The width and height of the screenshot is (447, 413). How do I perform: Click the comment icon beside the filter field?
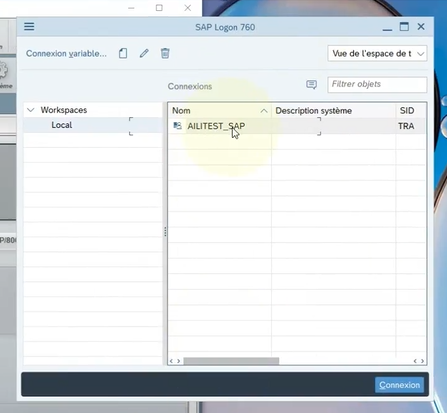click(x=311, y=85)
